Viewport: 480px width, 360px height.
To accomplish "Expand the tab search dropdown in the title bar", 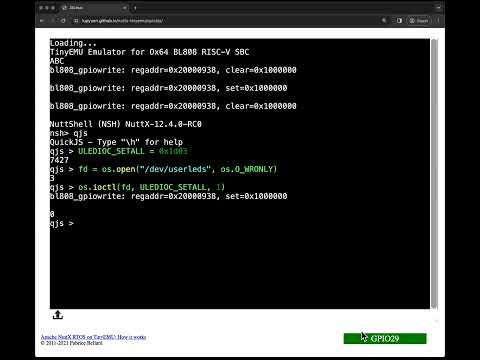I will [x=438, y=7].
